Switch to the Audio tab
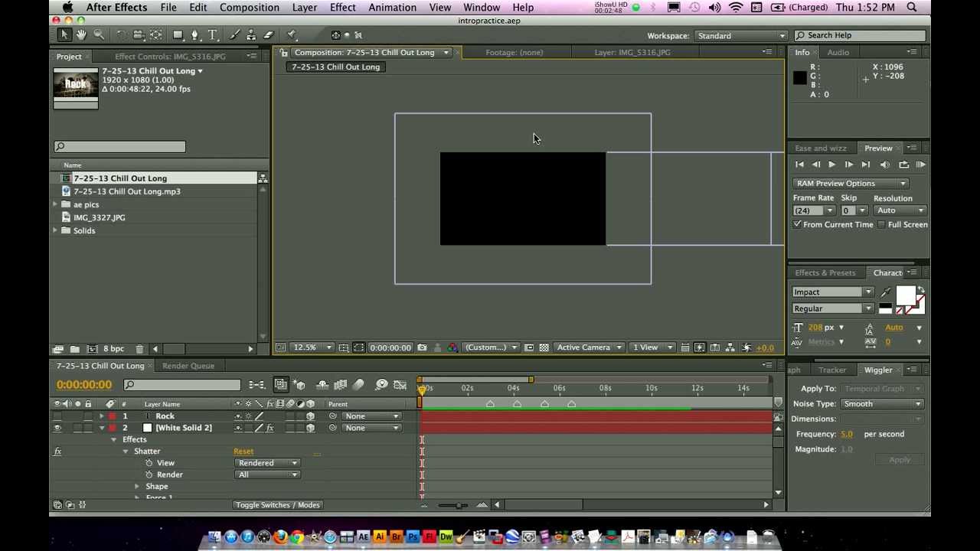 click(838, 53)
